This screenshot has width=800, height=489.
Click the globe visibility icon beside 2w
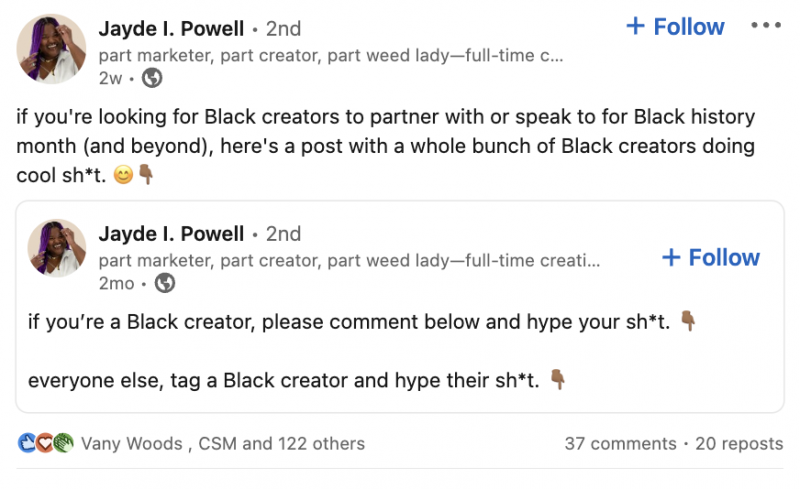point(152,78)
